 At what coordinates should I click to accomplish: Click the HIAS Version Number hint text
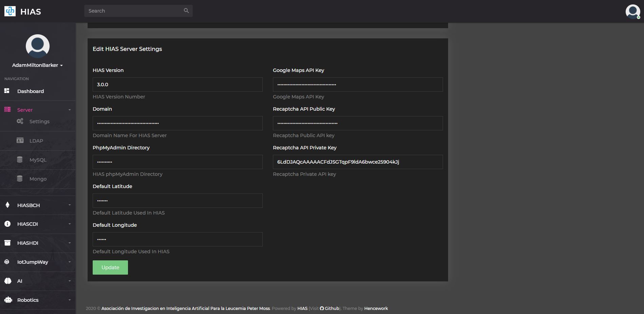pos(119,97)
